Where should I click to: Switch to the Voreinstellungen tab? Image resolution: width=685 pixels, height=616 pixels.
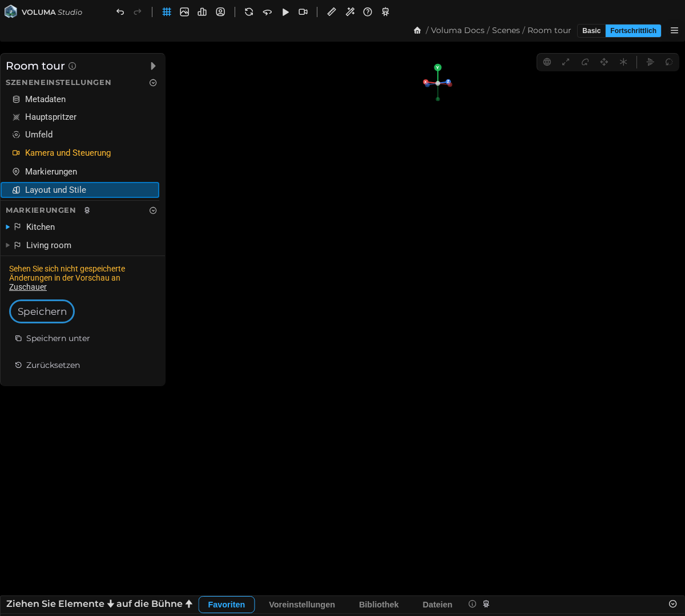point(302,605)
